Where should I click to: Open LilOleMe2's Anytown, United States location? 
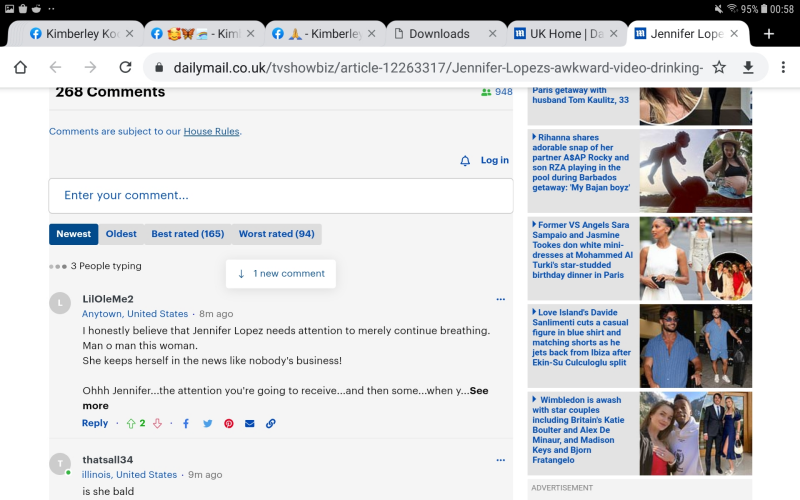135,314
